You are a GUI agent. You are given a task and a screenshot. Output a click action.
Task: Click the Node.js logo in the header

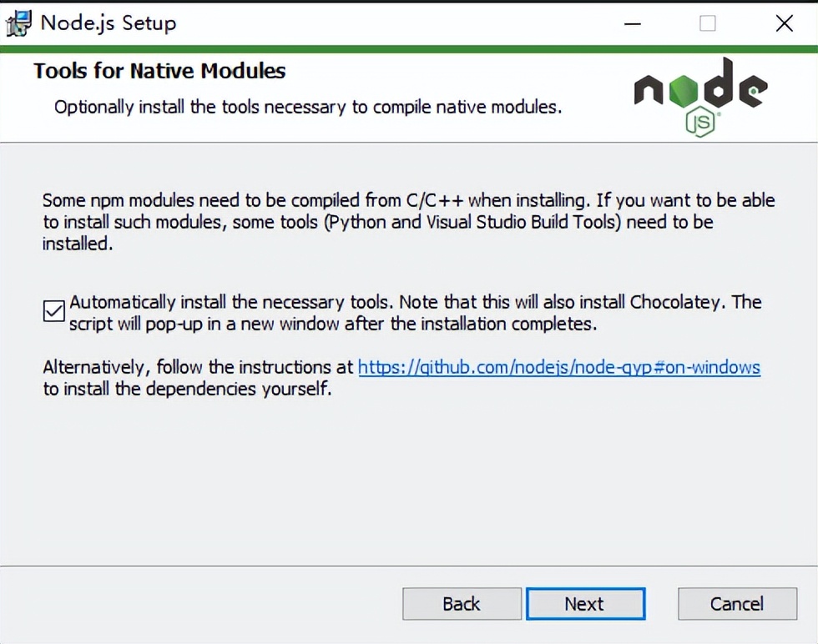[700, 97]
